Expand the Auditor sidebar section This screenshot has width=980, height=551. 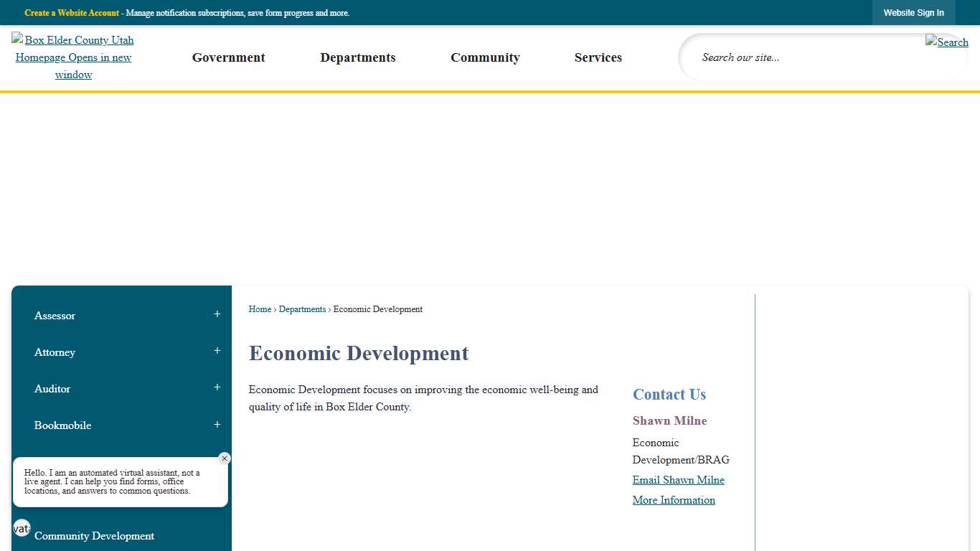click(x=217, y=387)
